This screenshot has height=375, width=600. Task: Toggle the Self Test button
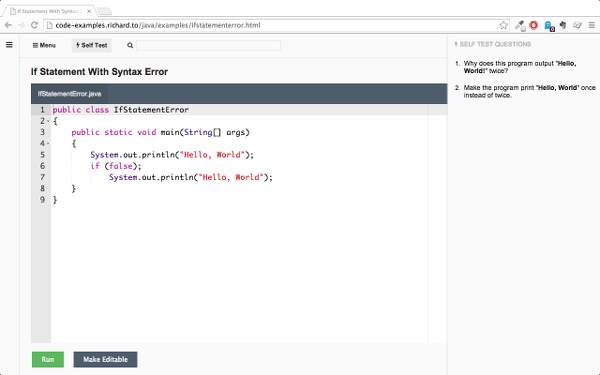pos(92,45)
